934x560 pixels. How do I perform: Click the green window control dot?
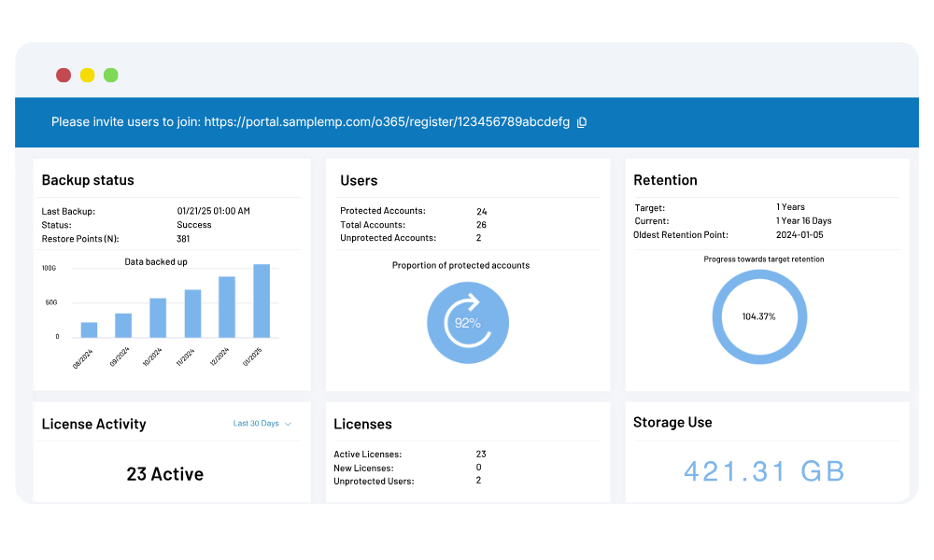pyautogui.click(x=111, y=76)
